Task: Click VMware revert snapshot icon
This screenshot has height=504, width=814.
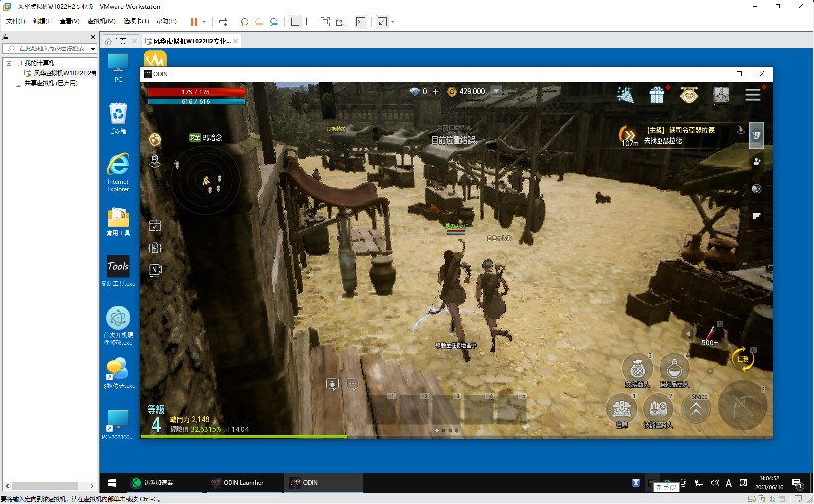Action: click(x=258, y=22)
